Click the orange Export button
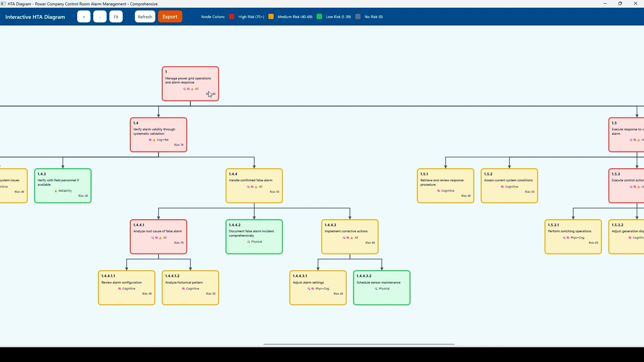Screen dimensions: 644x362 pyautogui.click(x=170, y=17)
